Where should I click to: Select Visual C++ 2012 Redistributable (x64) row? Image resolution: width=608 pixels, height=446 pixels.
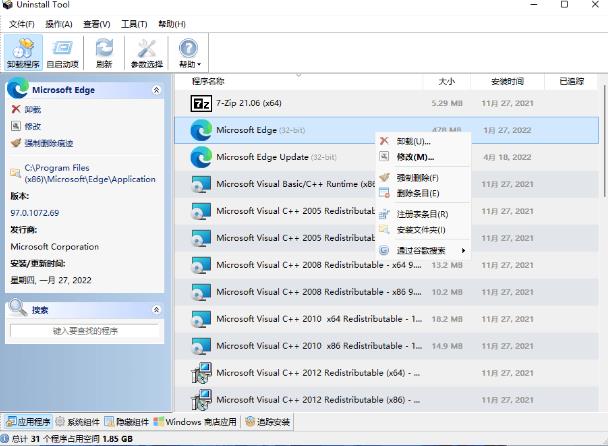[x=386, y=373]
